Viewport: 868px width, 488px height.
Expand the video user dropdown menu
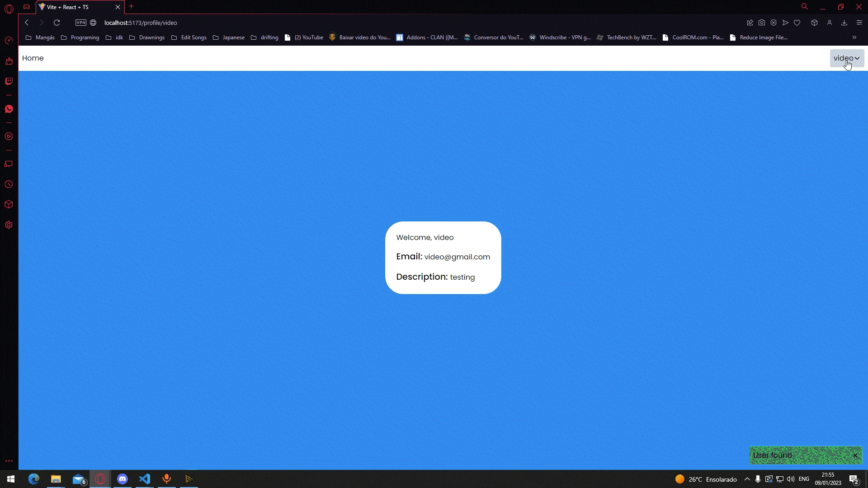(846, 58)
